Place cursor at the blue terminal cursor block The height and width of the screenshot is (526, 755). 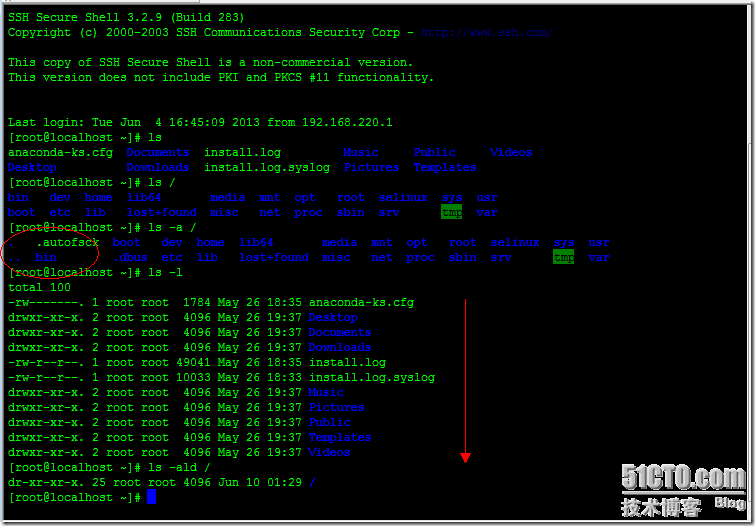coord(151,497)
